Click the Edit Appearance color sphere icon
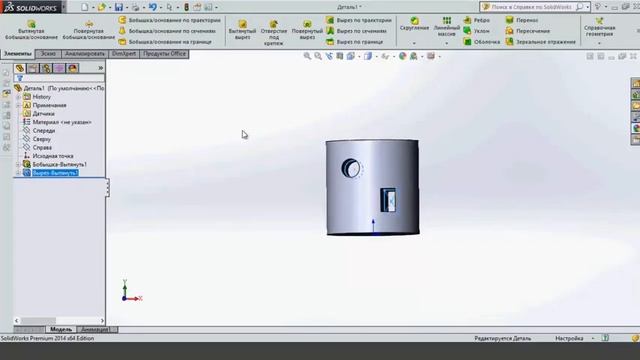Image resolution: width=640 pixels, height=360 pixels. [402, 56]
